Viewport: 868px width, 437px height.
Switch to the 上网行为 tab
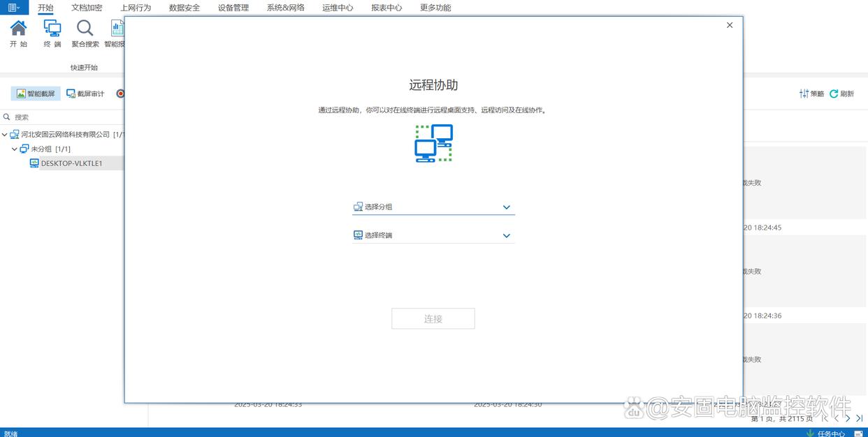coord(136,8)
